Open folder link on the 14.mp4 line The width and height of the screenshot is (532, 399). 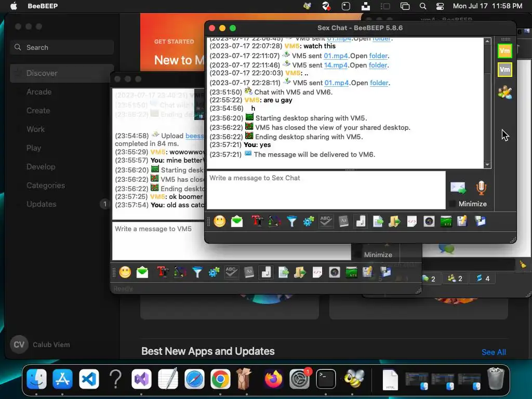[x=378, y=65]
